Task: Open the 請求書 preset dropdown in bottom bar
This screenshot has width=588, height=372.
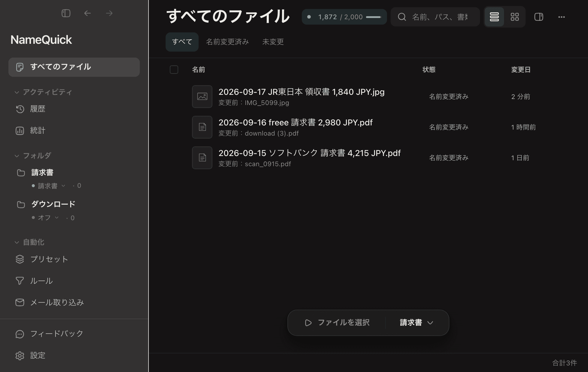Action: [x=416, y=322]
